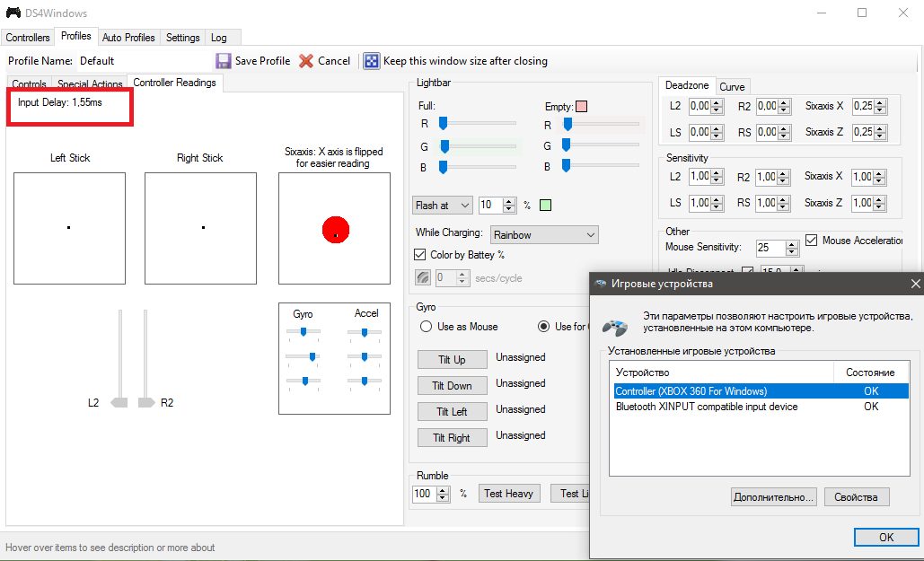Viewport: 924px width, 561px height.
Task: Switch to the Controllers tab
Action: pos(28,37)
